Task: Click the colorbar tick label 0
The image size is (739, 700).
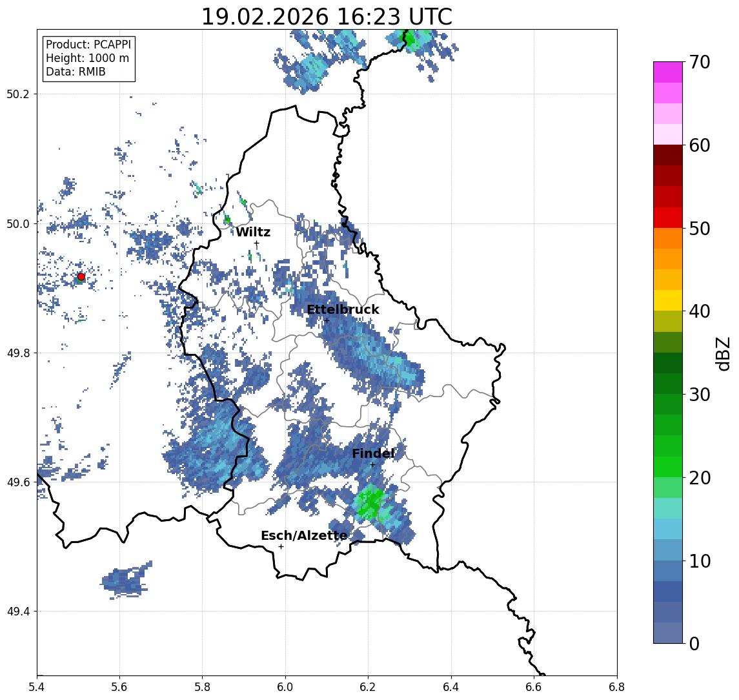Action: (694, 643)
